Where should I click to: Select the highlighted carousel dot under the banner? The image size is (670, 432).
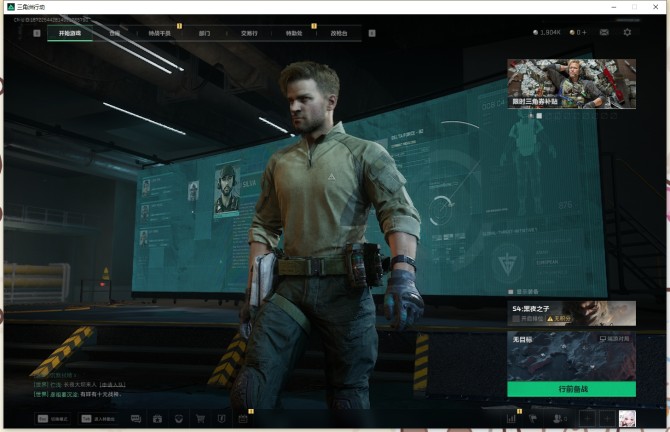click(539, 115)
